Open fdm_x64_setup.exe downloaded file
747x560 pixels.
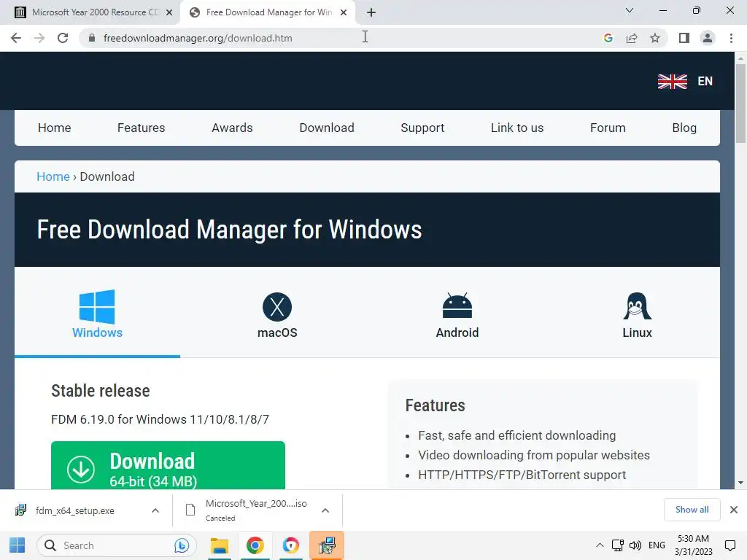[x=75, y=510]
